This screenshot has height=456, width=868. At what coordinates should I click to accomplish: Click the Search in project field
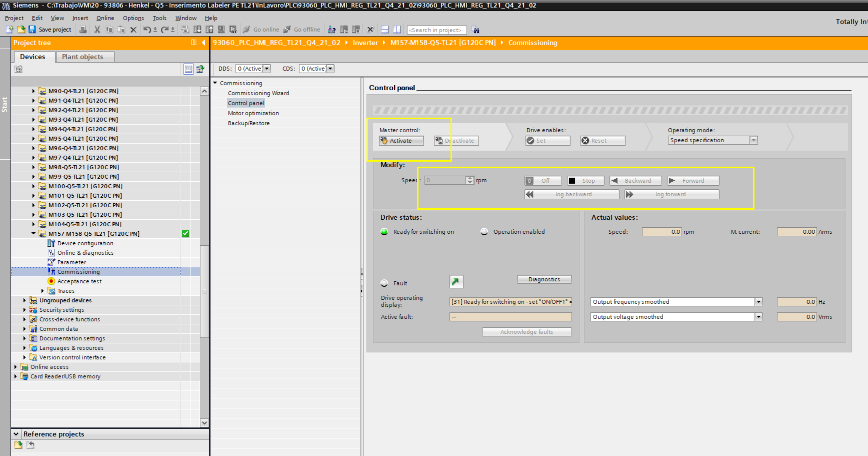[x=437, y=30]
